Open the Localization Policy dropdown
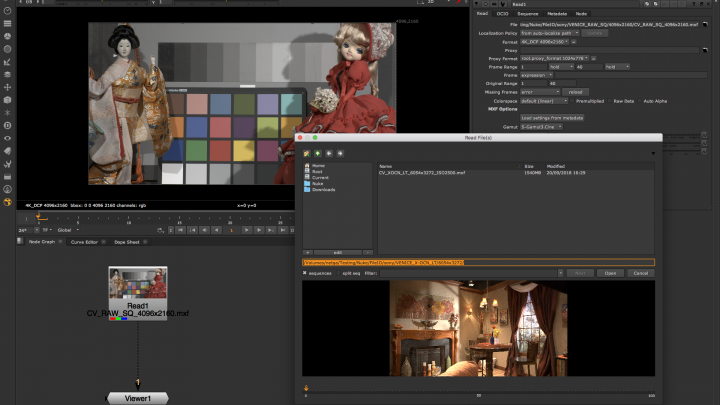The image size is (720, 405). pos(549,33)
